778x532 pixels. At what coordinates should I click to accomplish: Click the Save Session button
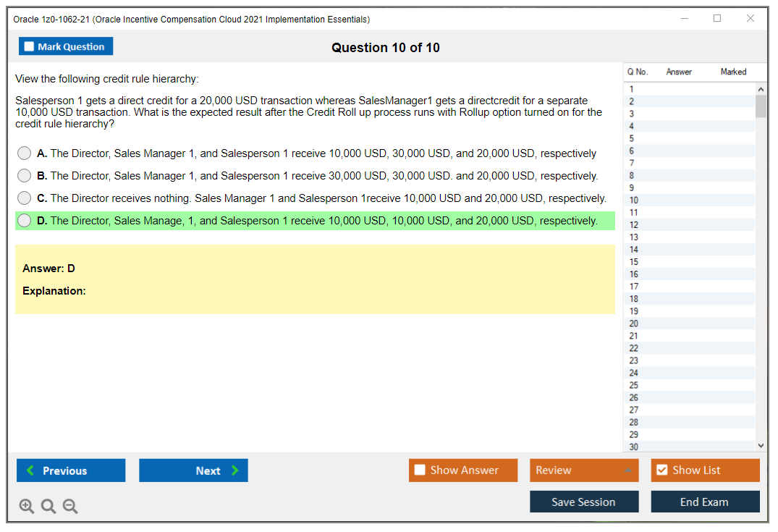pos(583,502)
